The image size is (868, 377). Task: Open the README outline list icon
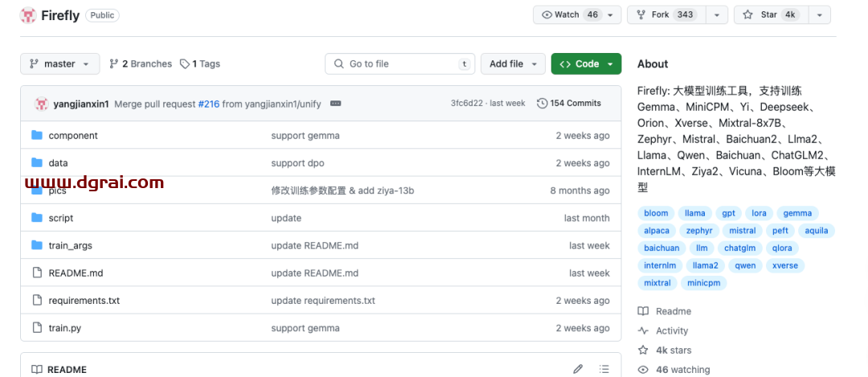pos(604,369)
